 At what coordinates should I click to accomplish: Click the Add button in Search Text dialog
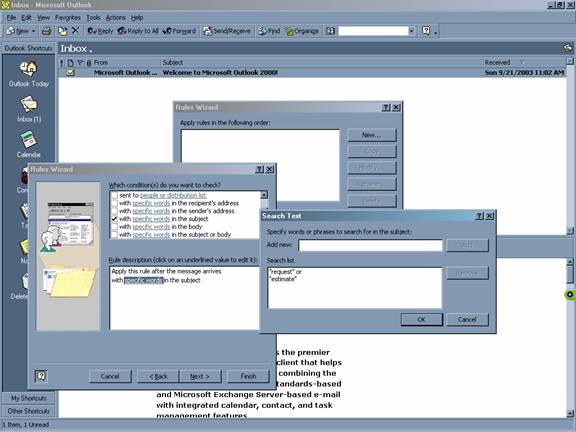(x=467, y=245)
